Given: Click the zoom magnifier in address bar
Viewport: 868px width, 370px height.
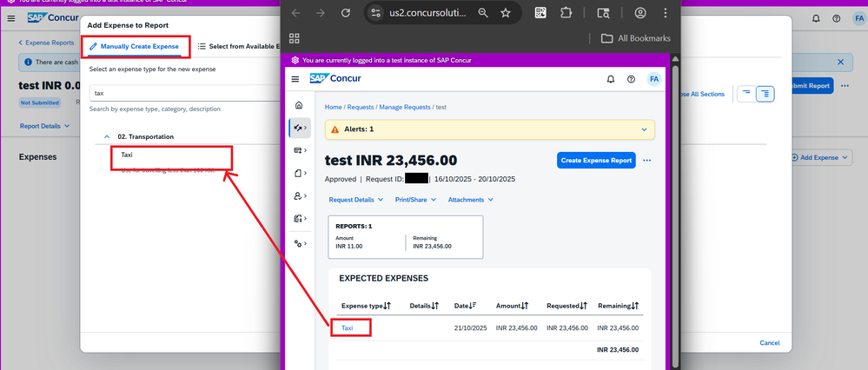Looking at the screenshot, I should 483,13.
